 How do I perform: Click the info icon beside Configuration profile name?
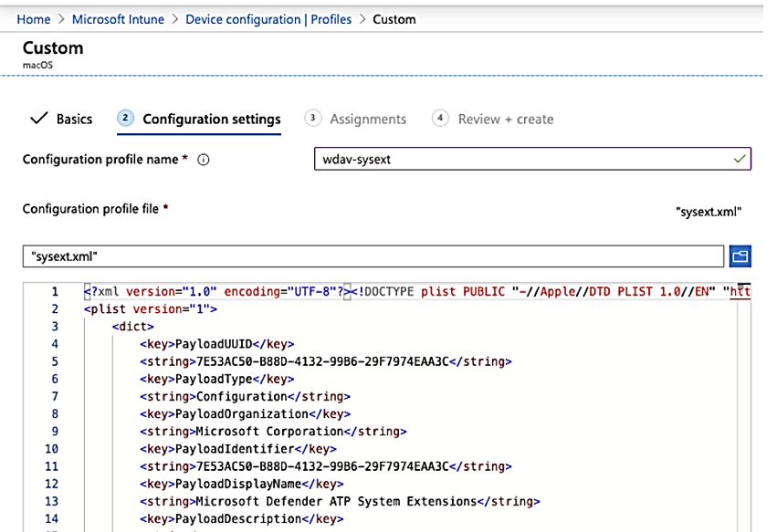point(204,160)
